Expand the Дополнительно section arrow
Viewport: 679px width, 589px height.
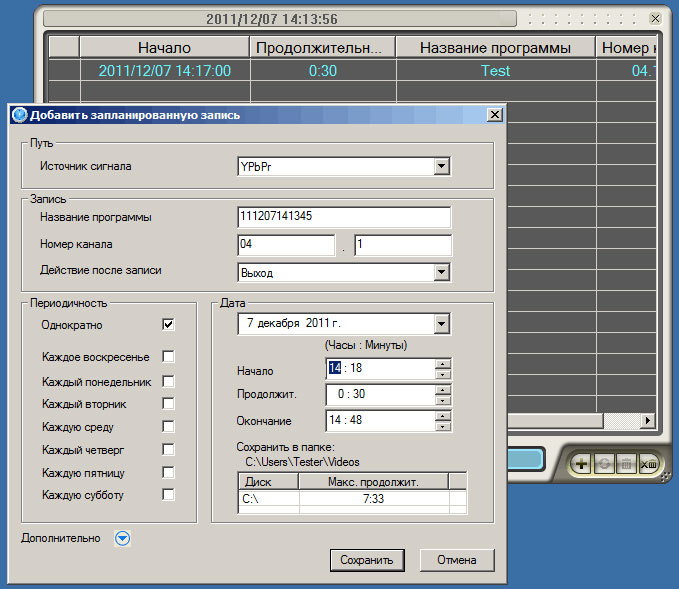point(122,538)
